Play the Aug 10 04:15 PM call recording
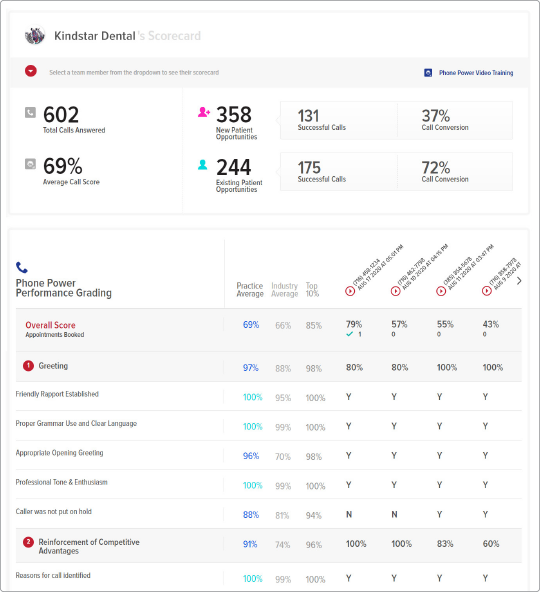The height and width of the screenshot is (592, 540). point(395,291)
